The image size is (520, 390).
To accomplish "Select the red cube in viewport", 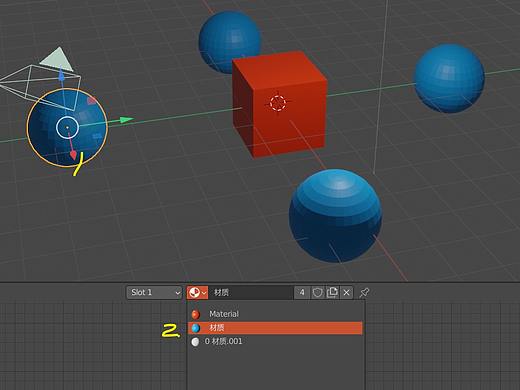I will point(279,103).
